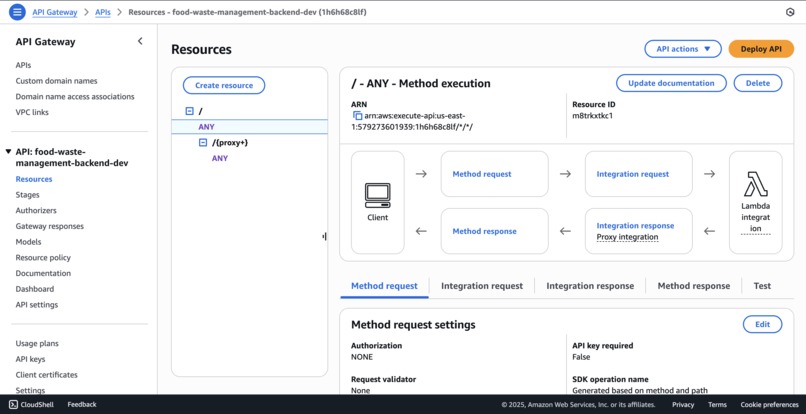
Task: Go to APIs in the sidebar
Action: (23, 65)
